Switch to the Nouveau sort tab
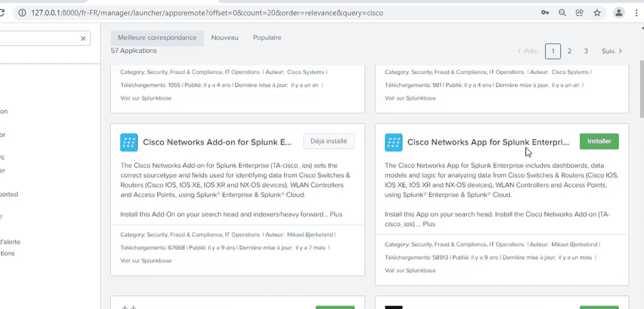This screenshot has height=309, width=644. click(224, 38)
